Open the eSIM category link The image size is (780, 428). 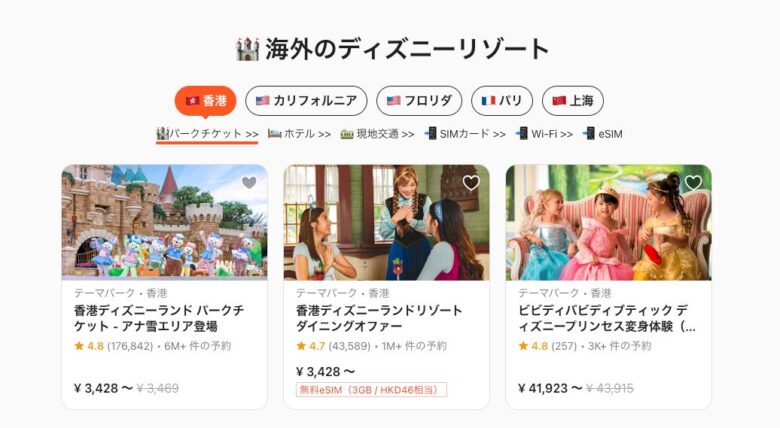pos(603,134)
